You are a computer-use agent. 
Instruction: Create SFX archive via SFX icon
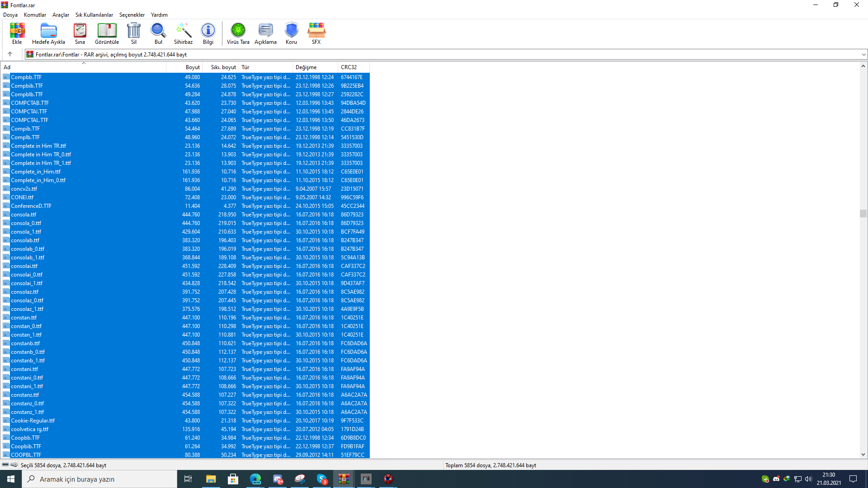point(316,33)
